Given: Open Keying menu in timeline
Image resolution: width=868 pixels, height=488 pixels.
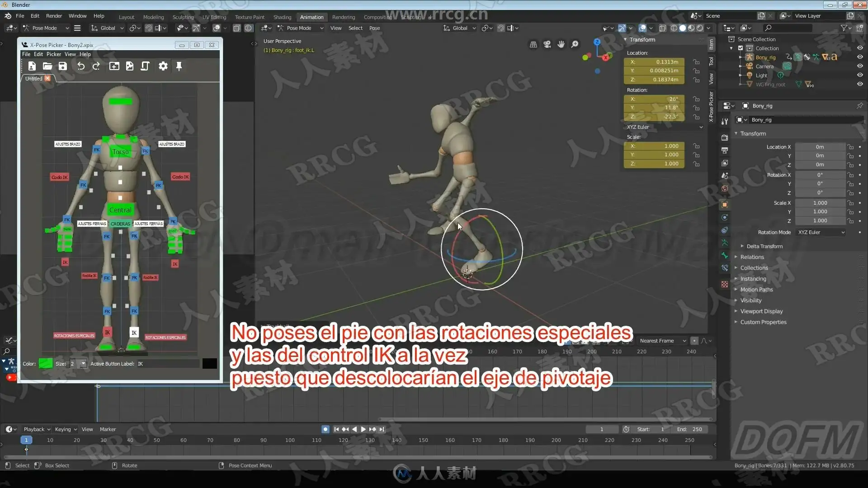Looking at the screenshot, I should 66,429.
